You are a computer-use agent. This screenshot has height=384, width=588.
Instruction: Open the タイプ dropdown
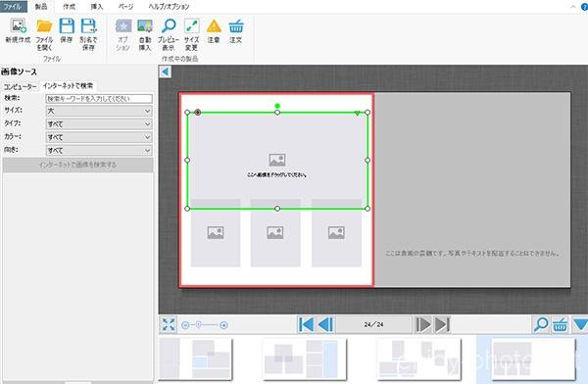pos(99,124)
